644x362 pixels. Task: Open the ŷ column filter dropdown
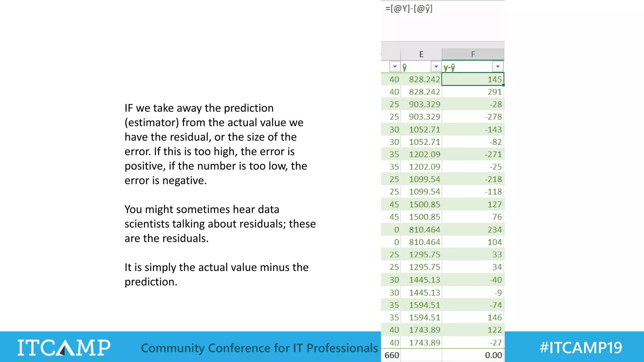pyautogui.click(x=436, y=67)
